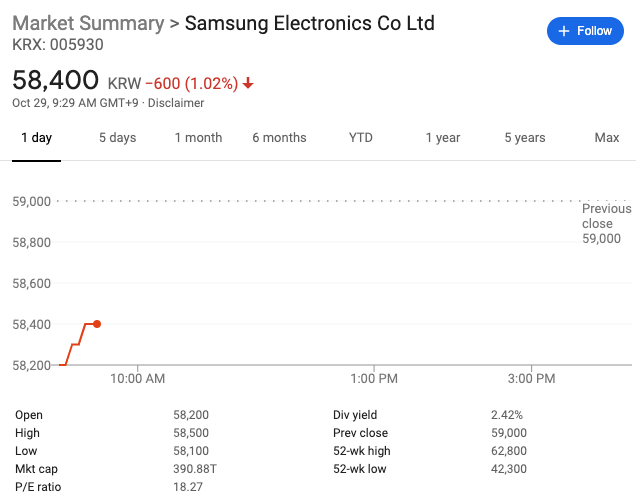Click the Previous close 59,000 label
The height and width of the screenshot is (502, 636).
606,223
